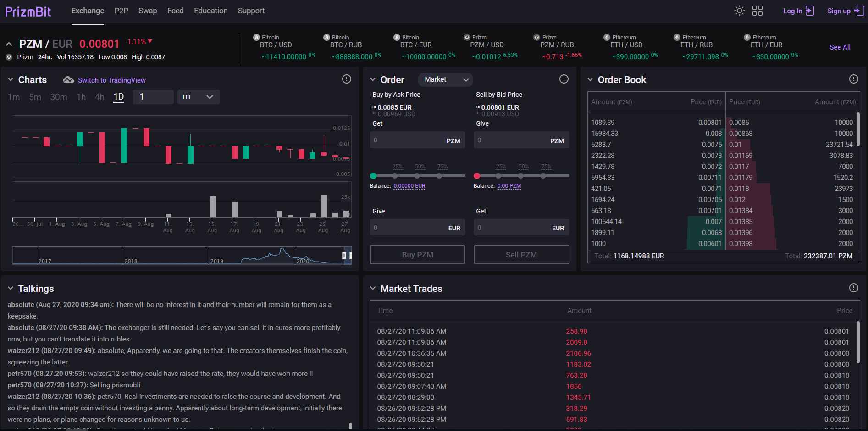Viewport: 868px width, 431px height.
Task: Set sell slider to the 75% marker
Action: tap(543, 175)
